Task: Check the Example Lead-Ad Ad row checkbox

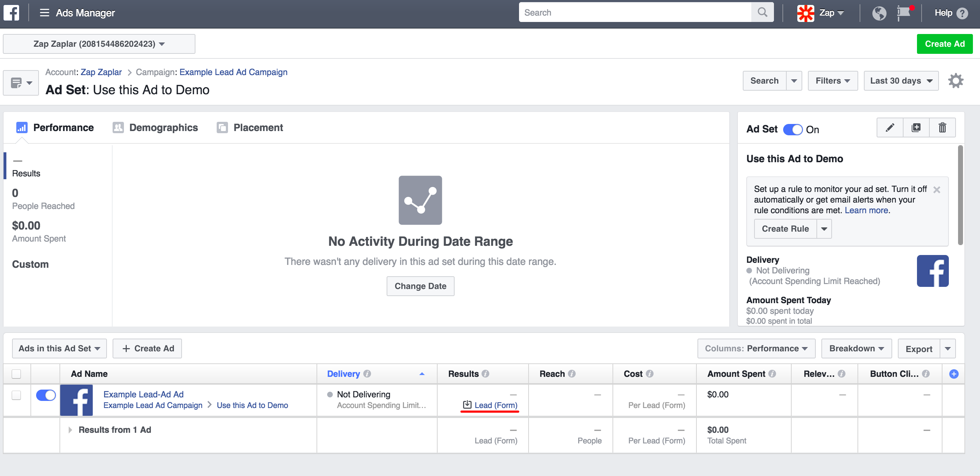Action: [16, 395]
